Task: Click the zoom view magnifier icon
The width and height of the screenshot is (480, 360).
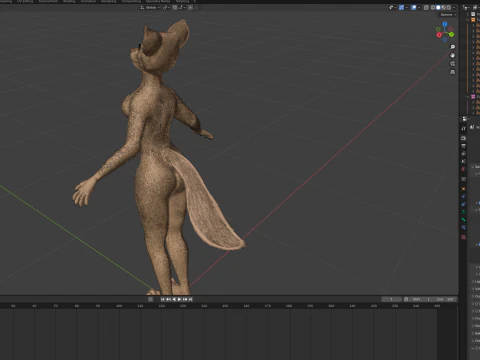Action: click(452, 47)
